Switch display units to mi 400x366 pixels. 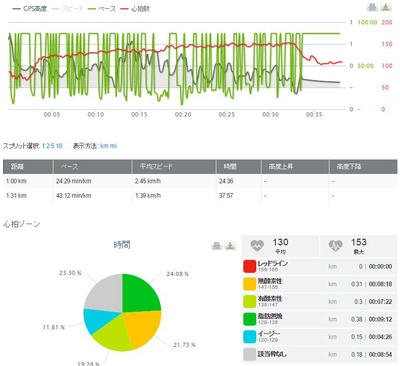click(113, 146)
